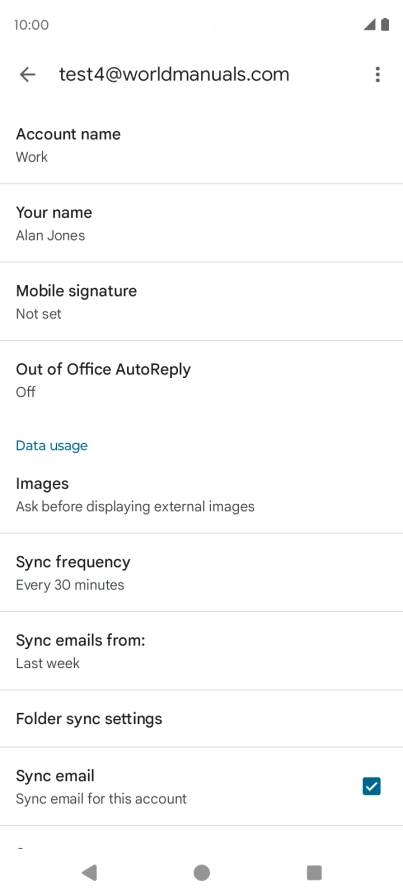
Task: Tap the test4@worldmanuals.com title
Action: click(x=174, y=74)
